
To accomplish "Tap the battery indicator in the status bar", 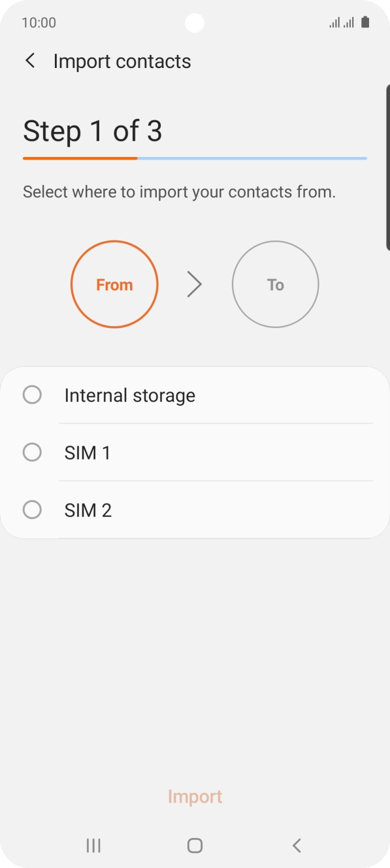I will pos(366,22).
